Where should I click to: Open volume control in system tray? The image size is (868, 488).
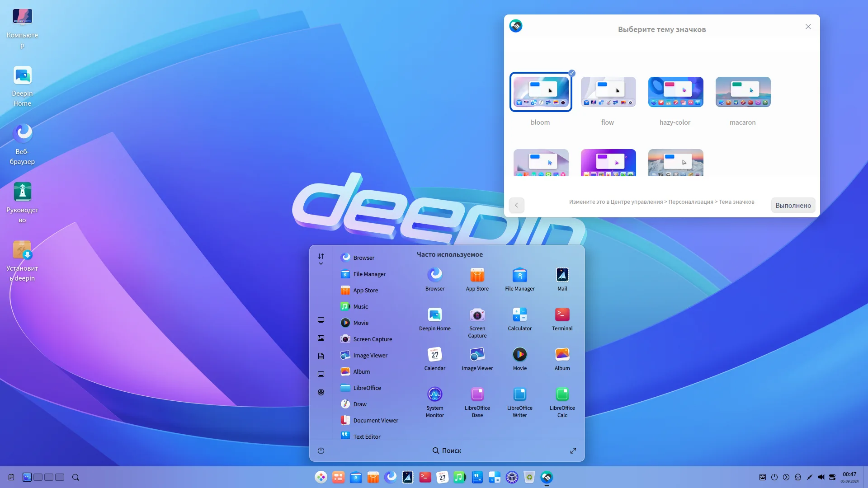coord(821,477)
